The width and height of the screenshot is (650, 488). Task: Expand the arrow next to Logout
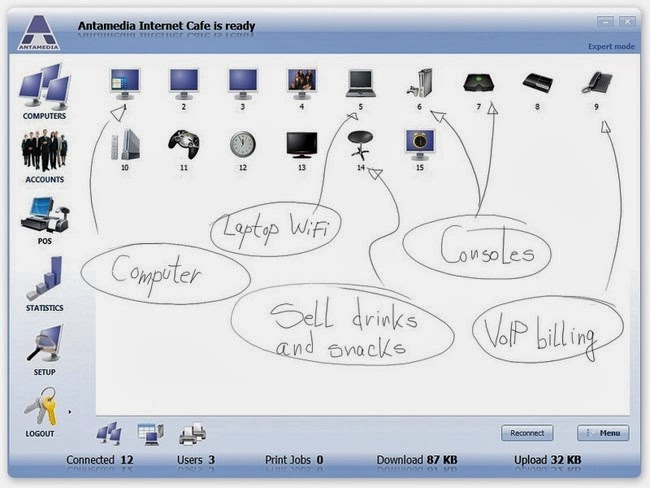point(70,412)
